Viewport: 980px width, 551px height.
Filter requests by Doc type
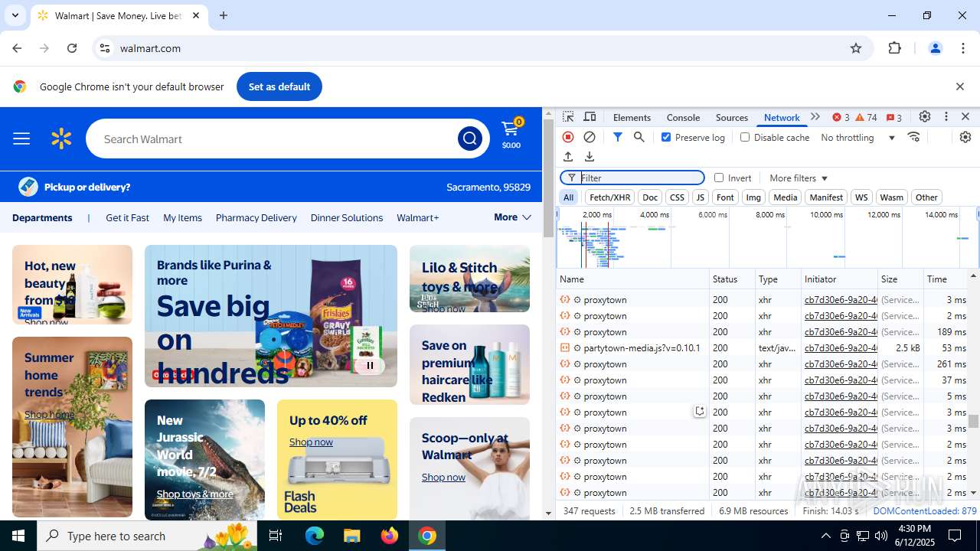point(650,197)
